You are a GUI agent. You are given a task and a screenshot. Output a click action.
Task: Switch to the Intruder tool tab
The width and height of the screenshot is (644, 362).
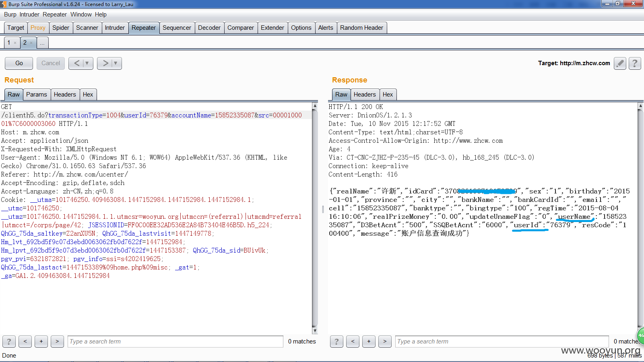(x=115, y=28)
